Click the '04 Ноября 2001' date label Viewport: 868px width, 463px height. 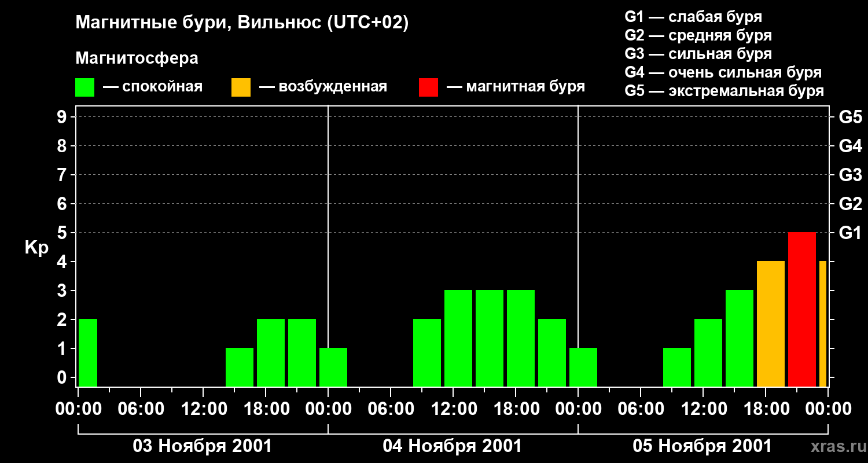453,446
